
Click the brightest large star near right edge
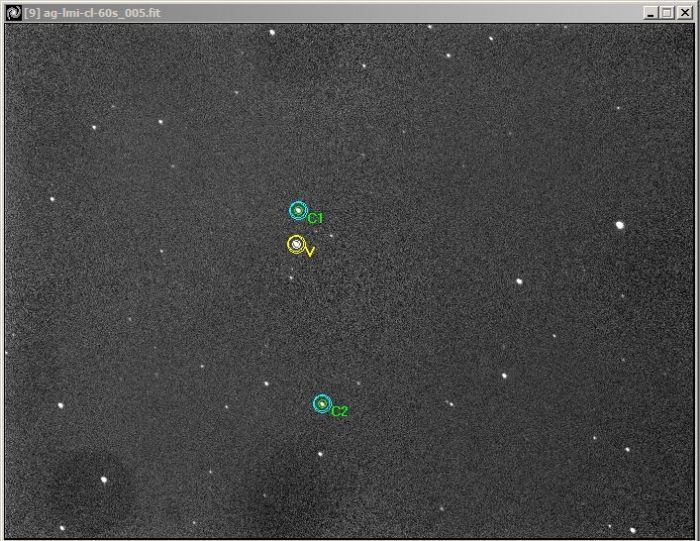[x=620, y=225]
